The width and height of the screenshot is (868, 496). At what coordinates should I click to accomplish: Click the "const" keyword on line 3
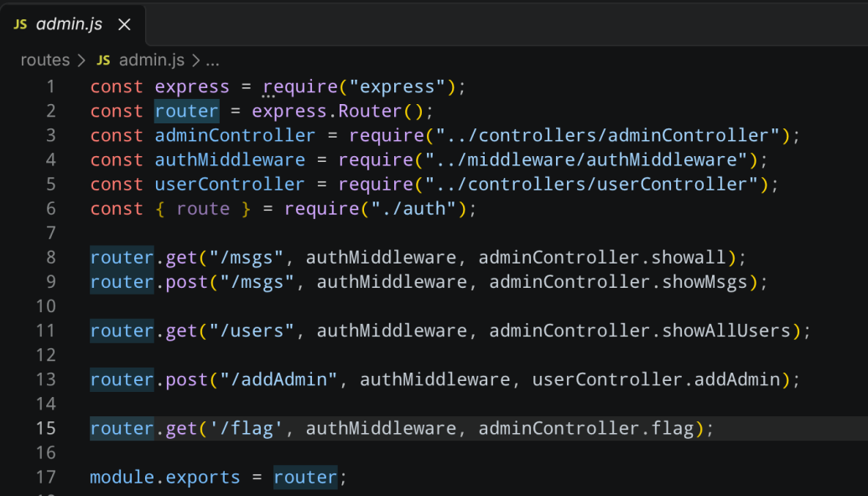pos(117,135)
